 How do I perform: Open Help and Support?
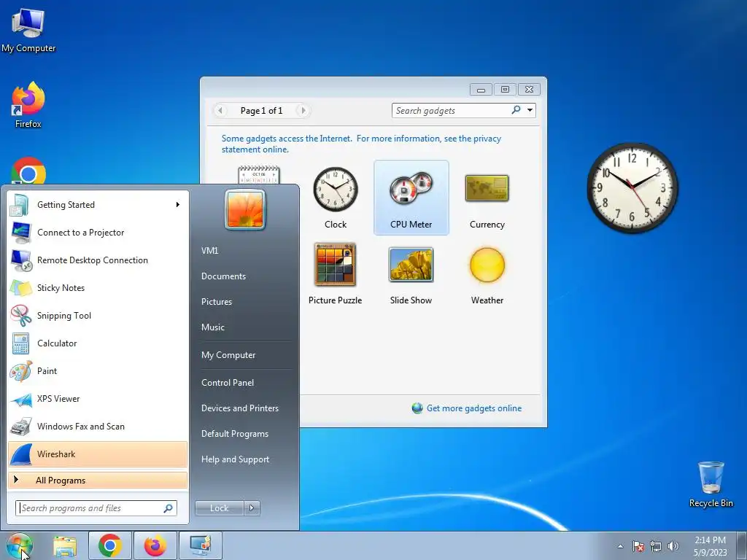pos(235,459)
